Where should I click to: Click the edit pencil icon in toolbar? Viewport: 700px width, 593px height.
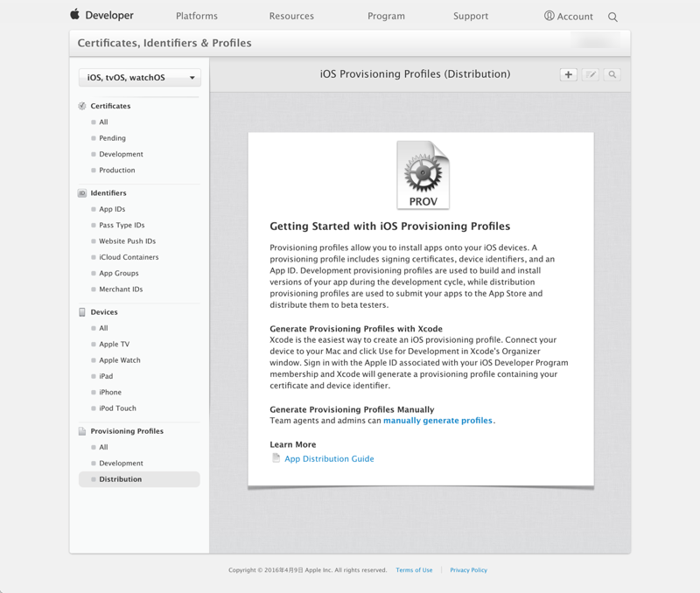(x=590, y=74)
